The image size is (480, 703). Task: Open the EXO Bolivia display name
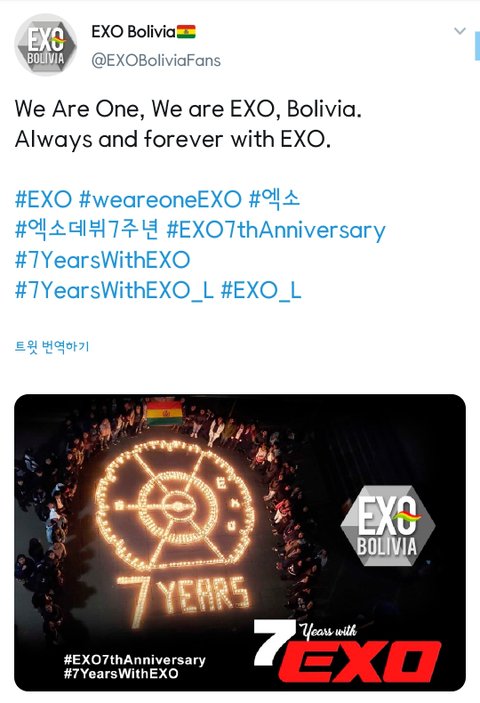(x=133, y=32)
